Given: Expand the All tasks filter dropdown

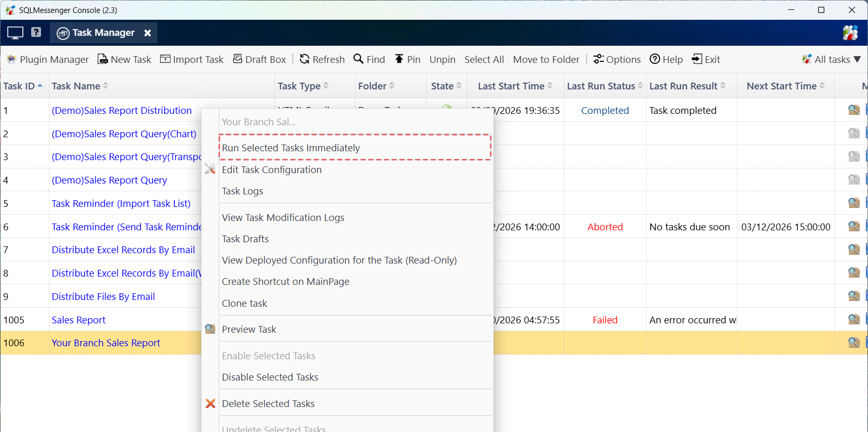Looking at the screenshot, I should (832, 59).
